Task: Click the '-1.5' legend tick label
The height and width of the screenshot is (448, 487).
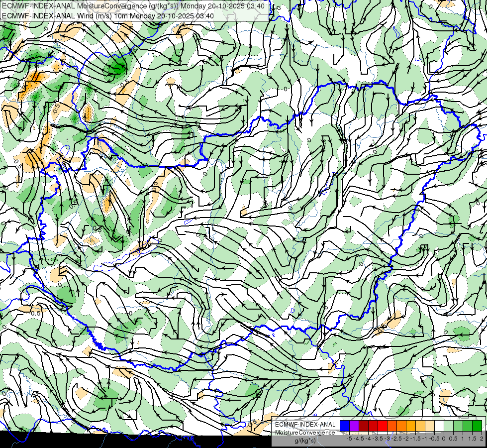Action: tap(415, 439)
